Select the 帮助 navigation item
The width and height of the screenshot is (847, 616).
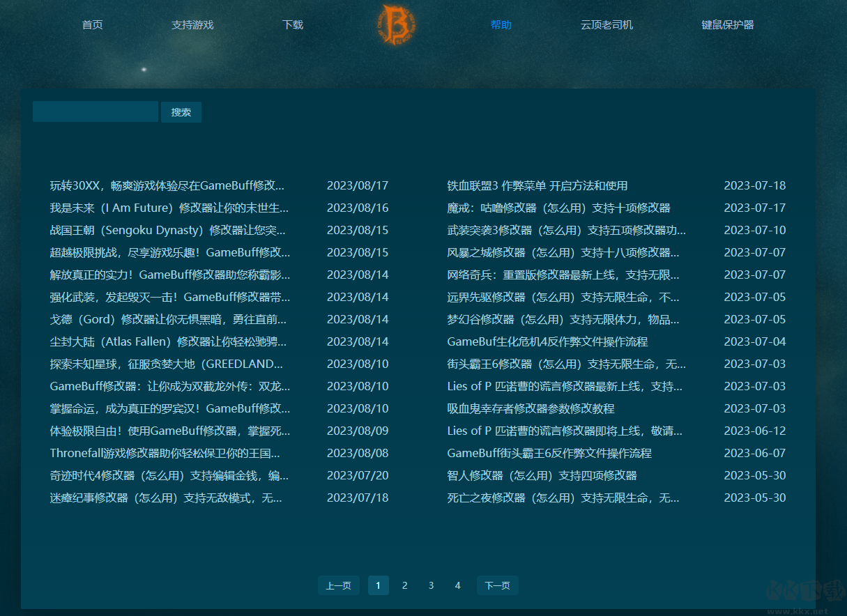(x=501, y=24)
